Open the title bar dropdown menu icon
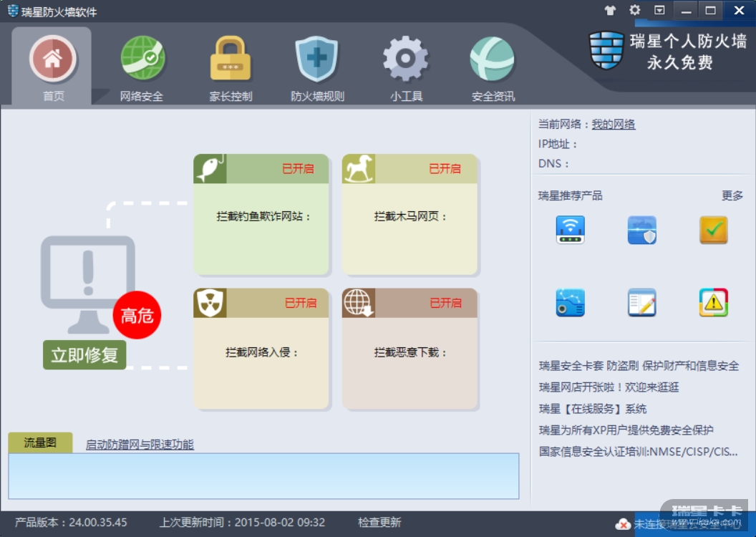The image size is (756, 537). tap(659, 10)
